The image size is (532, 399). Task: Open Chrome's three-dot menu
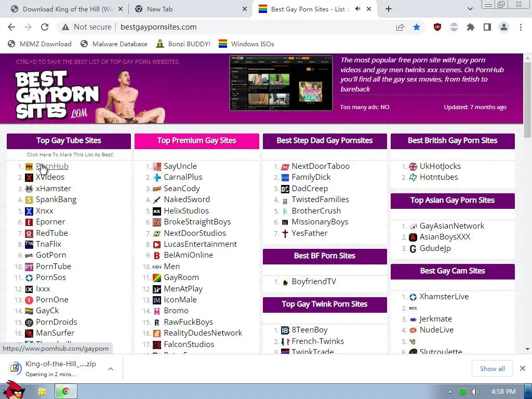(x=521, y=27)
